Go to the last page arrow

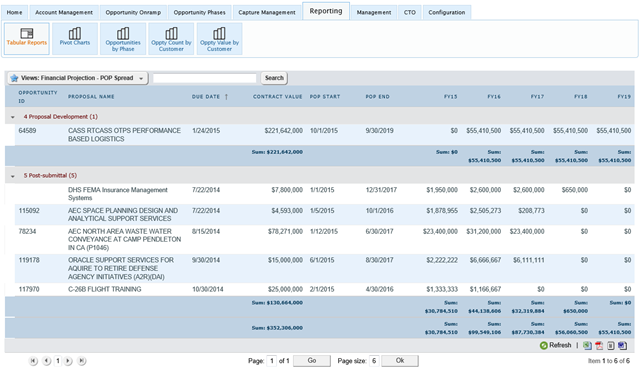tap(82, 361)
